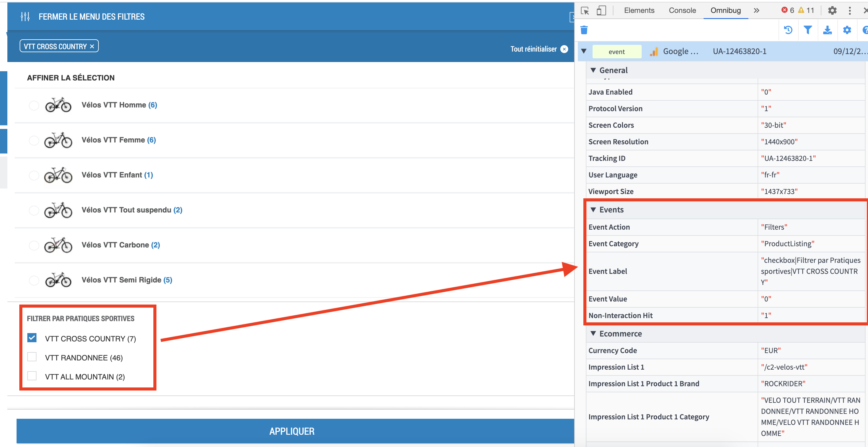Select the Vélos VTT Semi Rigide radio button
The image size is (868, 447).
click(x=34, y=280)
